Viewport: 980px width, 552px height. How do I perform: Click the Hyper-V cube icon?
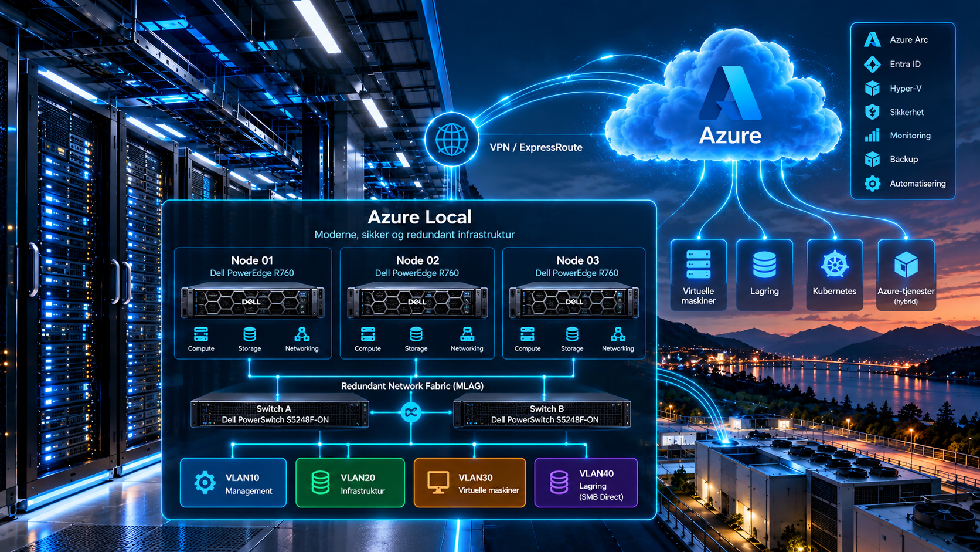coord(872,88)
